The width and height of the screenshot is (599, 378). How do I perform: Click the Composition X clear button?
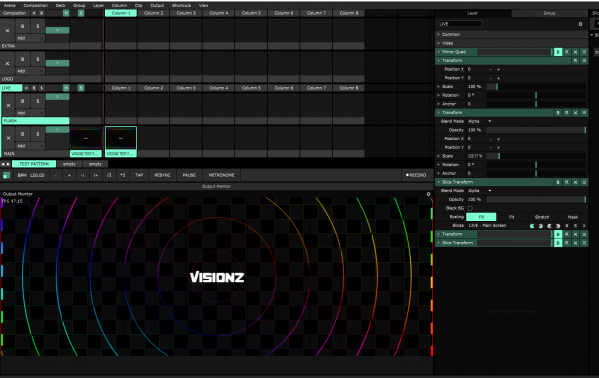coord(34,13)
